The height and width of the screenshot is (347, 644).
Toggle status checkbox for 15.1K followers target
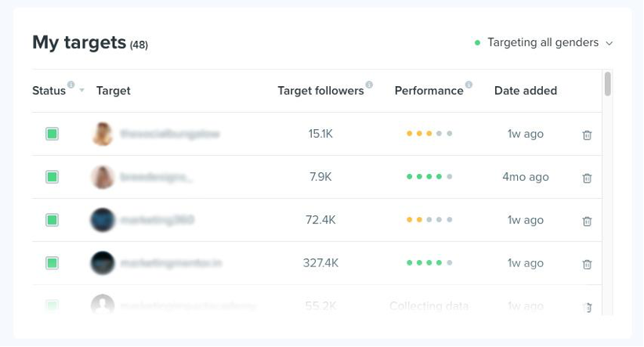(52, 134)
